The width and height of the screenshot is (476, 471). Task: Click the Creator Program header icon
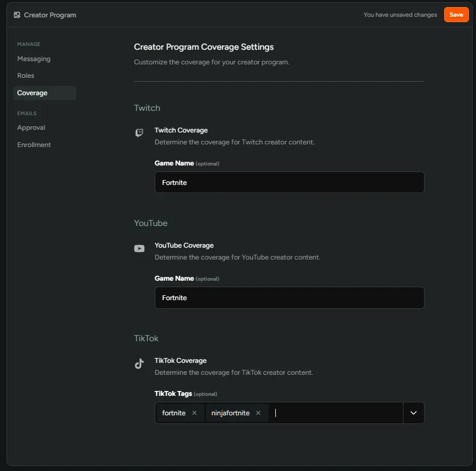point(17,15)
